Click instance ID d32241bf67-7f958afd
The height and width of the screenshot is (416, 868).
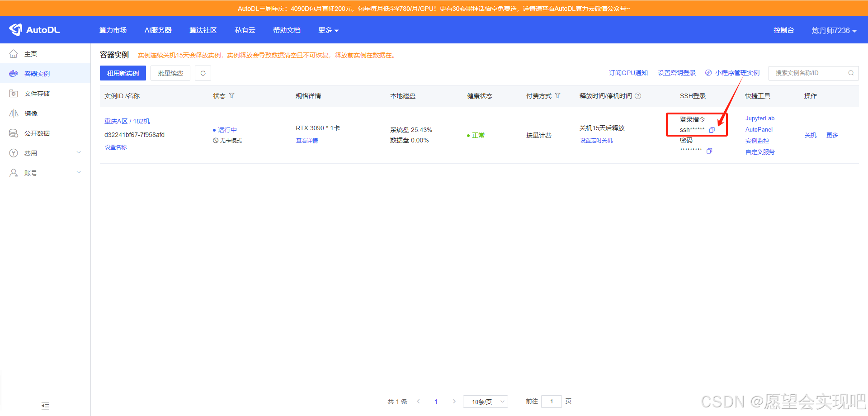(x=134, y=135)
